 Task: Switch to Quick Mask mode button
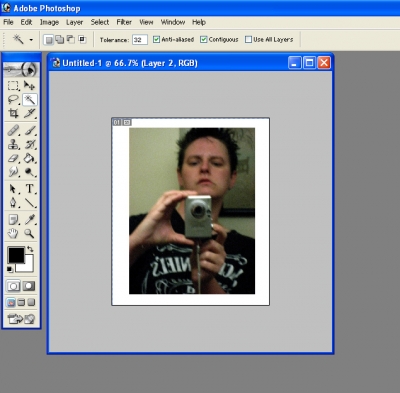coord(29,286)
